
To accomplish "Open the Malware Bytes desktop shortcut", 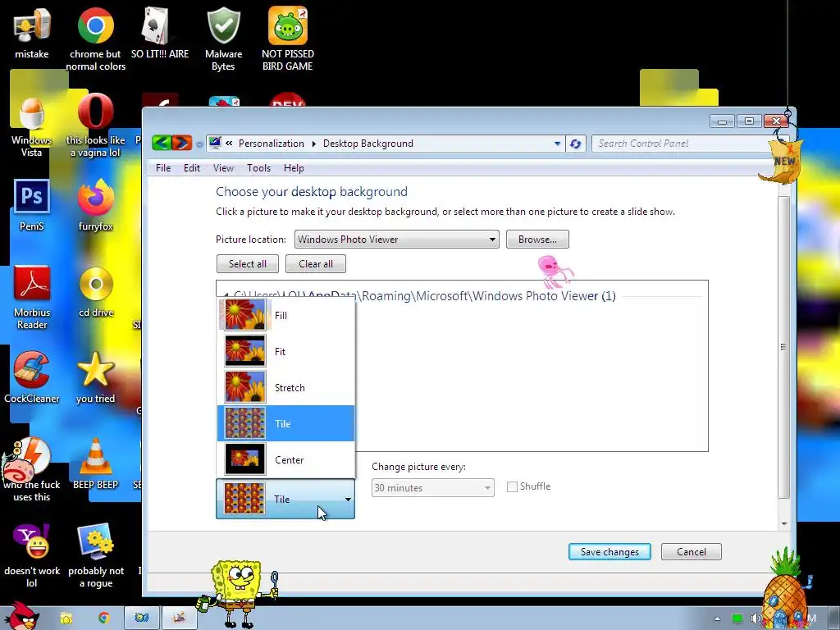I will [x=223, y=38].
